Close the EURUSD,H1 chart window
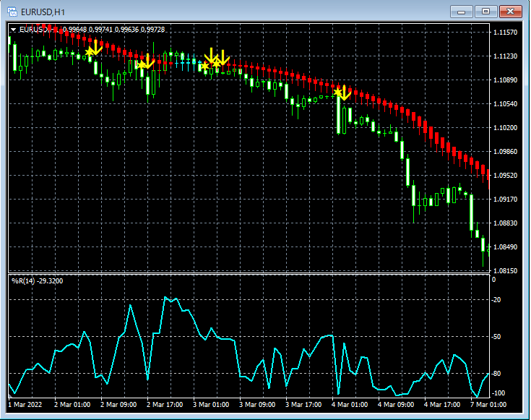The image size is (531, 420). coord(511,12)
